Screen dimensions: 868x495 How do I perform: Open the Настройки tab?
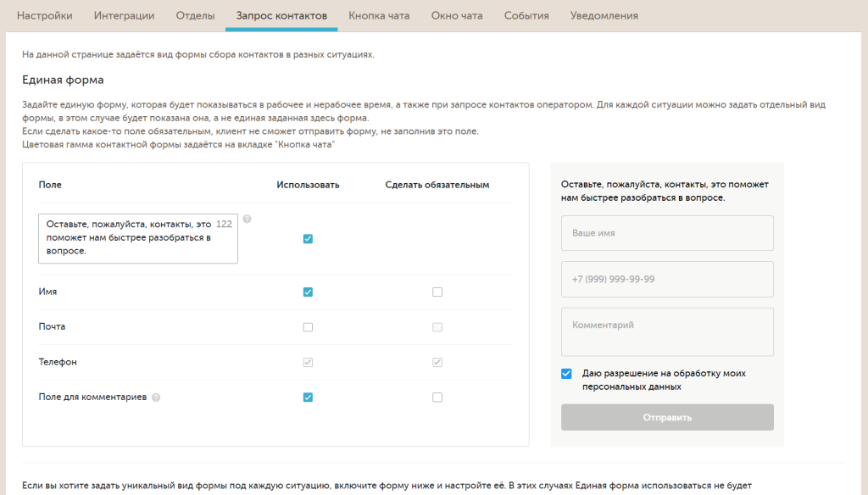pyautogui.click(x=44, y=15)
